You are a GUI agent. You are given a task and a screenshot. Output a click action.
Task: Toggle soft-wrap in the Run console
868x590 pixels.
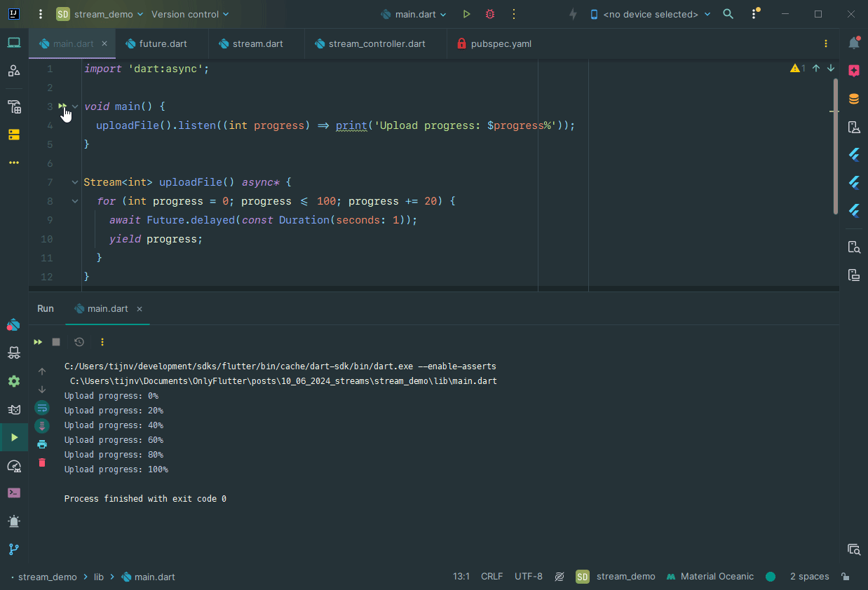tap(42, 408)
